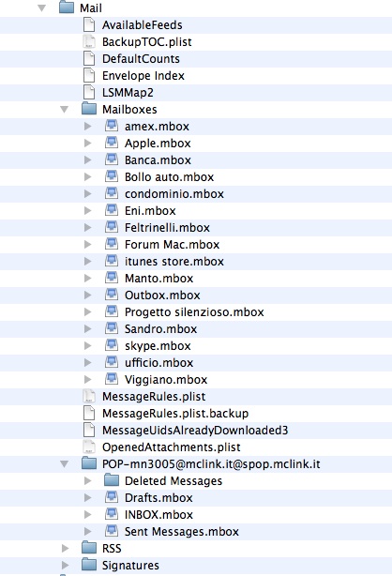Image resolution: width=392 pixels, height=576 pixels.
Task: Click the Progetto silenzioso.mbox mailbox icon
Action: tap(112, 311)
